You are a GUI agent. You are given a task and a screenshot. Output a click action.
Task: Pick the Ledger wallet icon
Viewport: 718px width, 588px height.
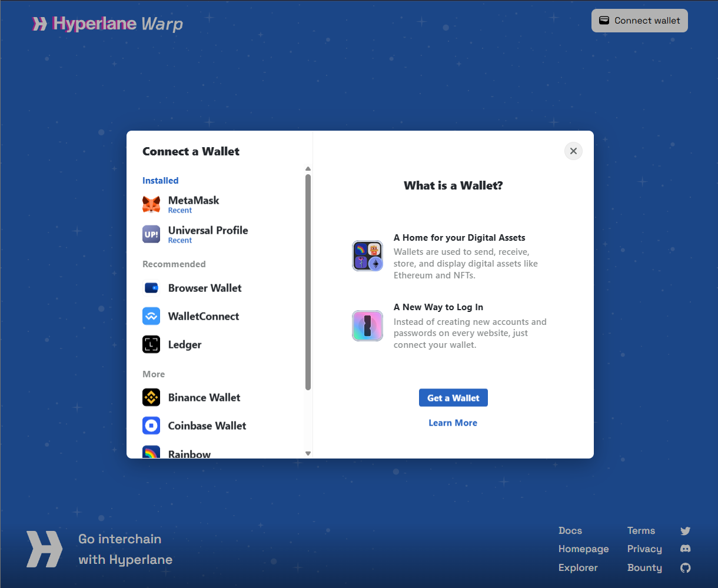point(151,344)
